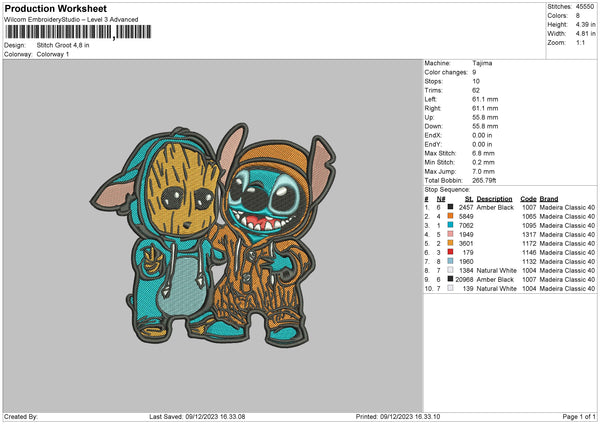Click the 'Production Worksheet' title
600x424 pixels.
click(x=55, y=8)
